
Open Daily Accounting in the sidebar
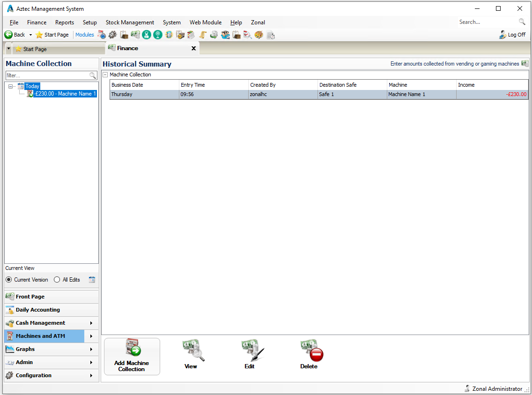click(38, 310)
